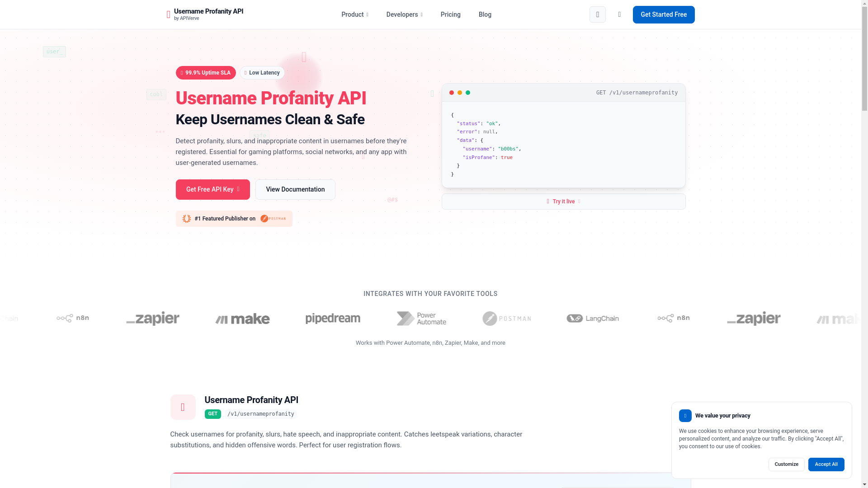The image size is (868, 488).
Task: Click the first zapier logo in the strip
Action: (153, 319)
